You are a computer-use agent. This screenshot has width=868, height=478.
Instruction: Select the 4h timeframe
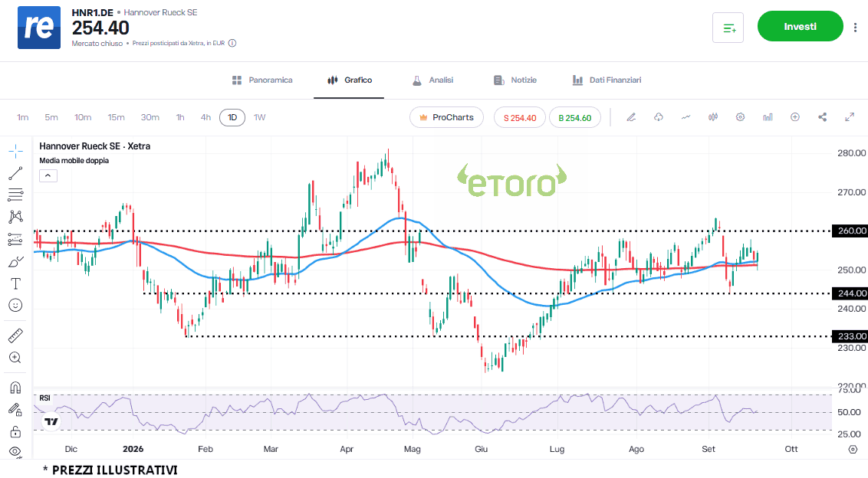(x=205, y=117)
